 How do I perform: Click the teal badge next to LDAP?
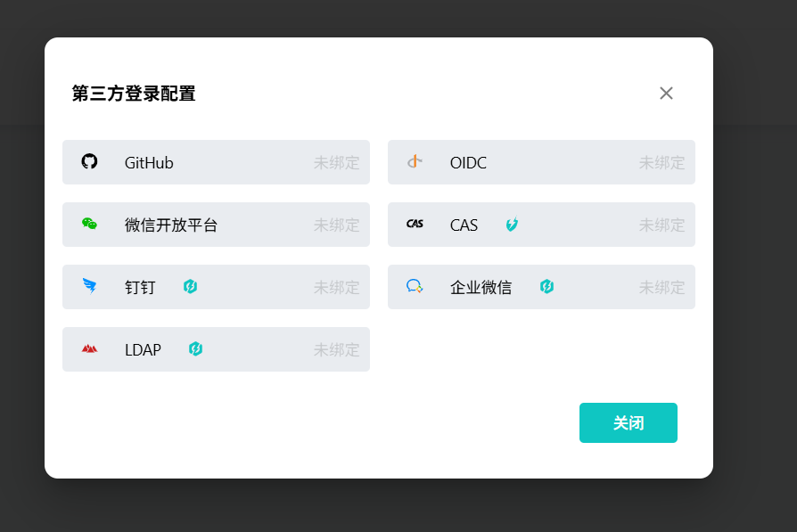click(196, 349)
